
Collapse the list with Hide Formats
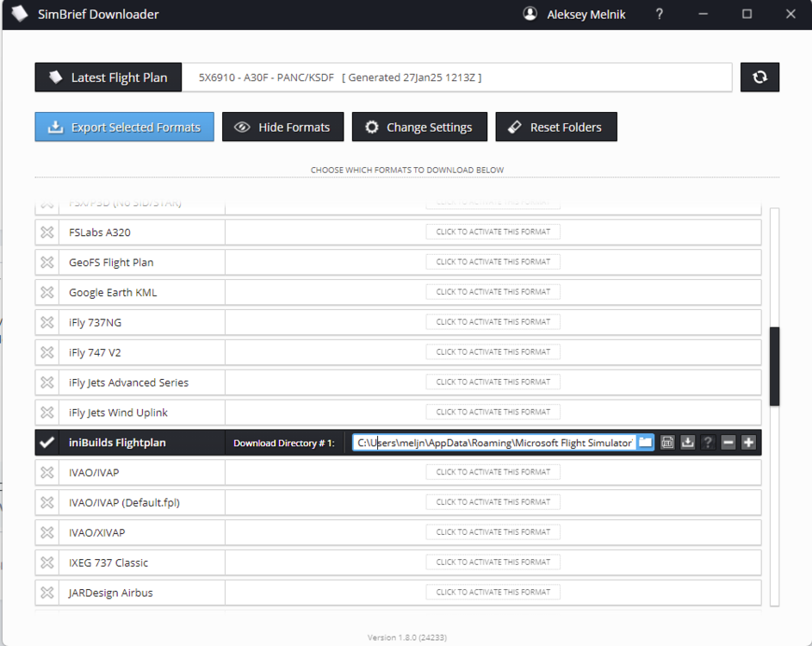point(282,127)
